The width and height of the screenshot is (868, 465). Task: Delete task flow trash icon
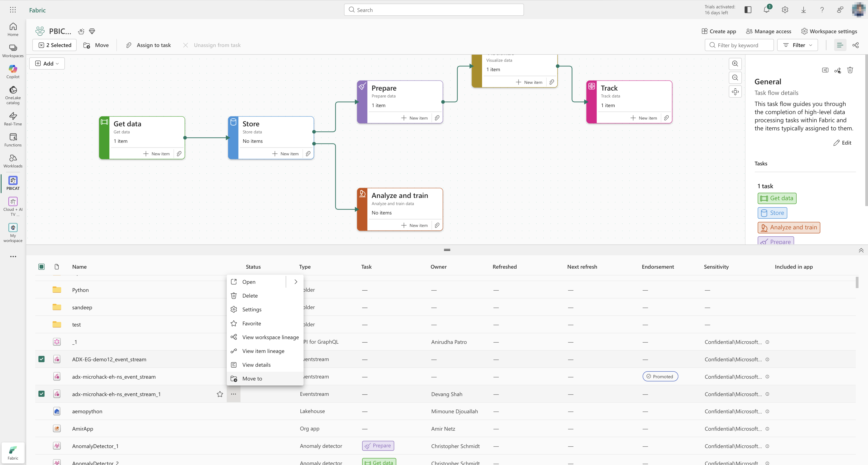[x=850, y=70]
